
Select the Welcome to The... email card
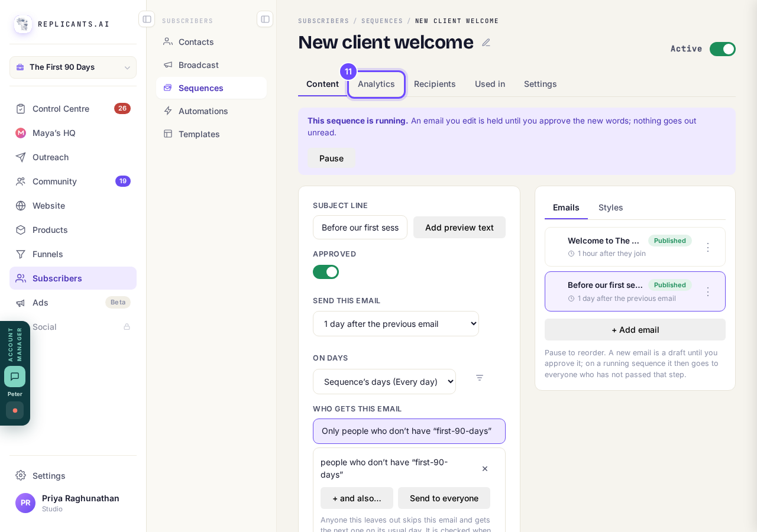[x=635, y=247]
